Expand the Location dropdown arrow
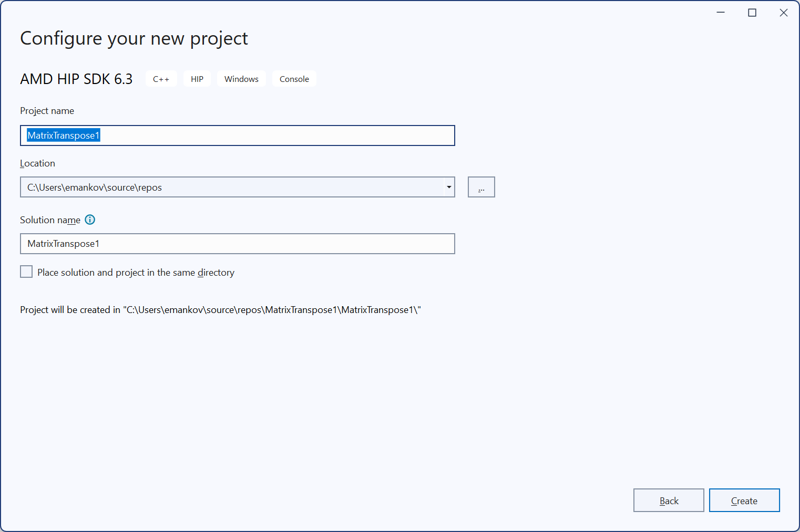 click(x=449, y=187)
